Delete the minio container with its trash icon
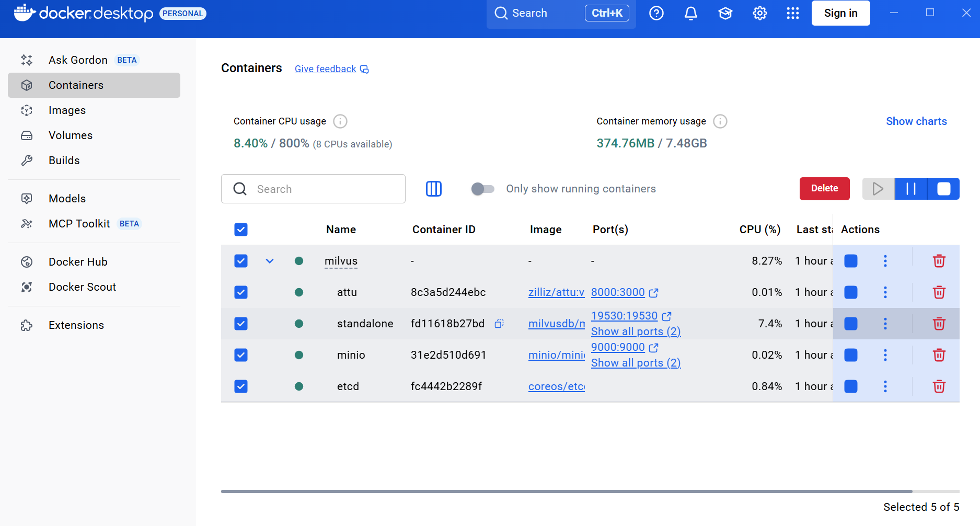Screen dimensions: 980x526 tap(939, 355)
